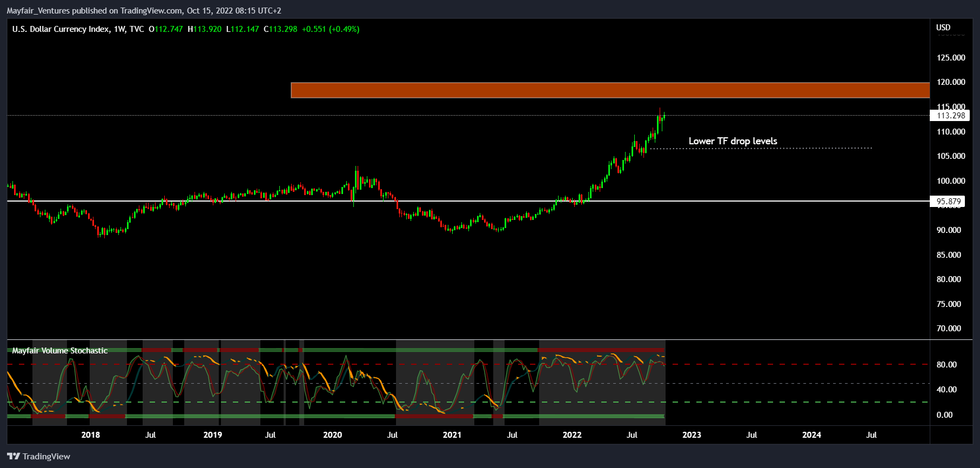Click the 90.000 price axis label
Image resolution: width=980 pixels, height=468 pixels.
[x=949, y=230]
